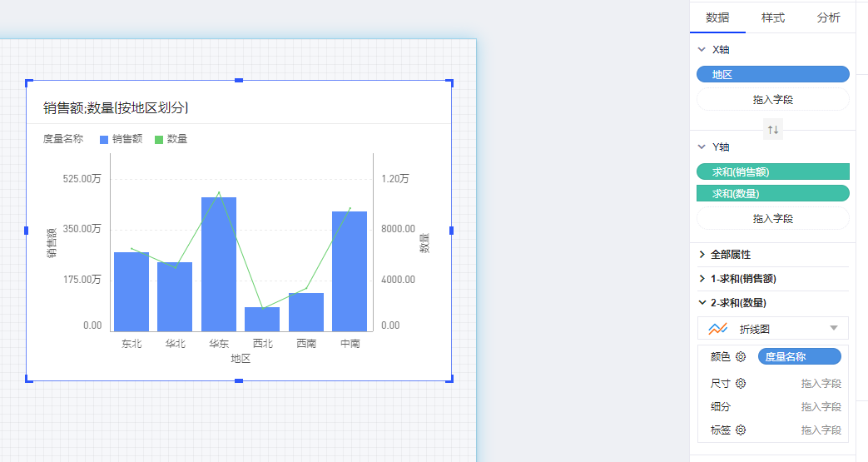Click the swap X and Y axes icon
Screen dimensions: 868x462
(x=773, y=130)
